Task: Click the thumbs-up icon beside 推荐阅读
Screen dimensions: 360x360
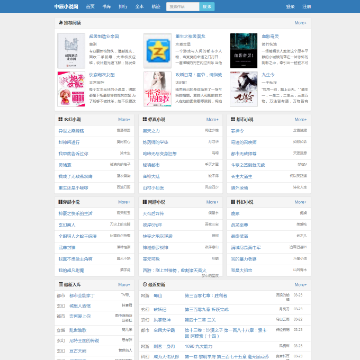Action: [60, 23]
